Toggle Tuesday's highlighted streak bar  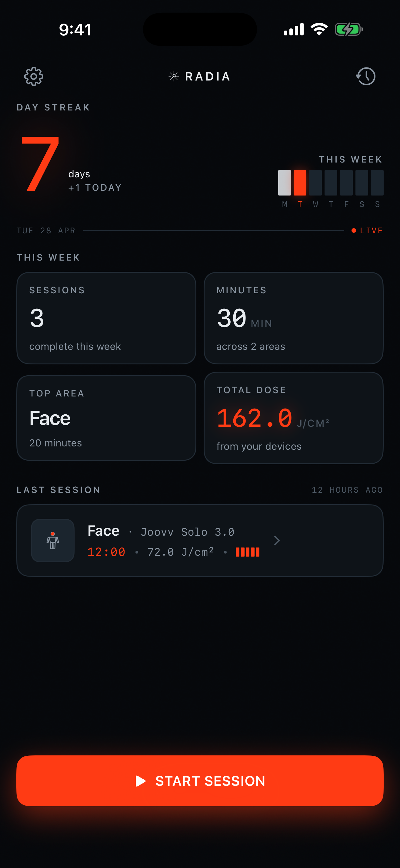(300, 183)
